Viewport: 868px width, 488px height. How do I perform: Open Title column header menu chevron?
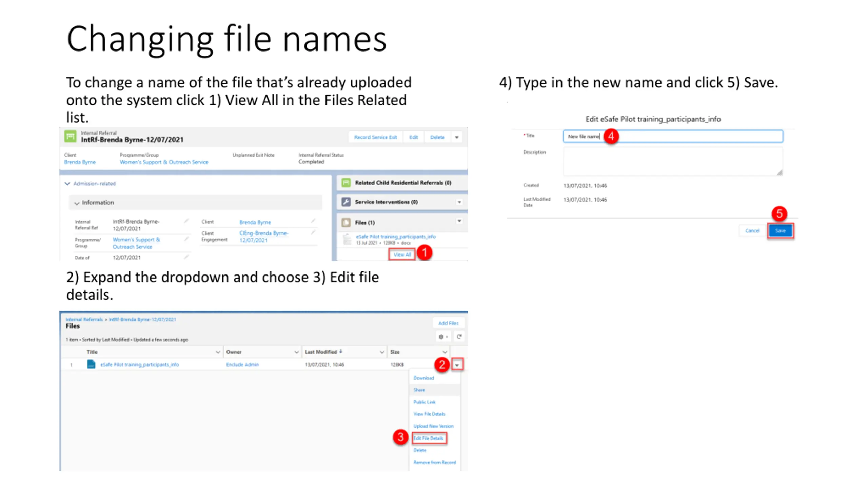tap(218, 352)
